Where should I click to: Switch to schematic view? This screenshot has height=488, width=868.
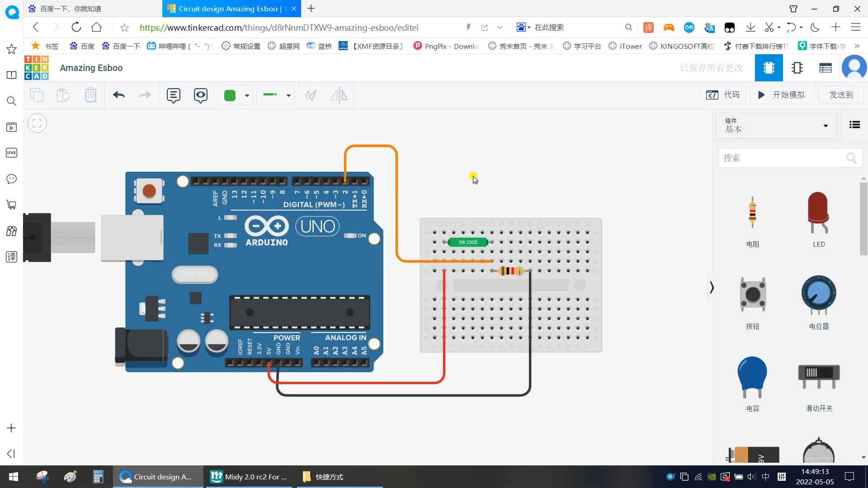coord(797,68)
